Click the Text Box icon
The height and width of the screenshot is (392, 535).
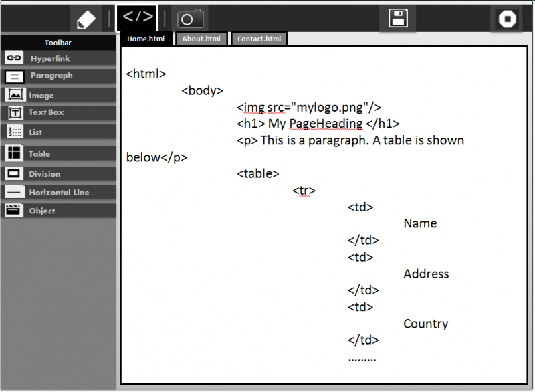15,113
